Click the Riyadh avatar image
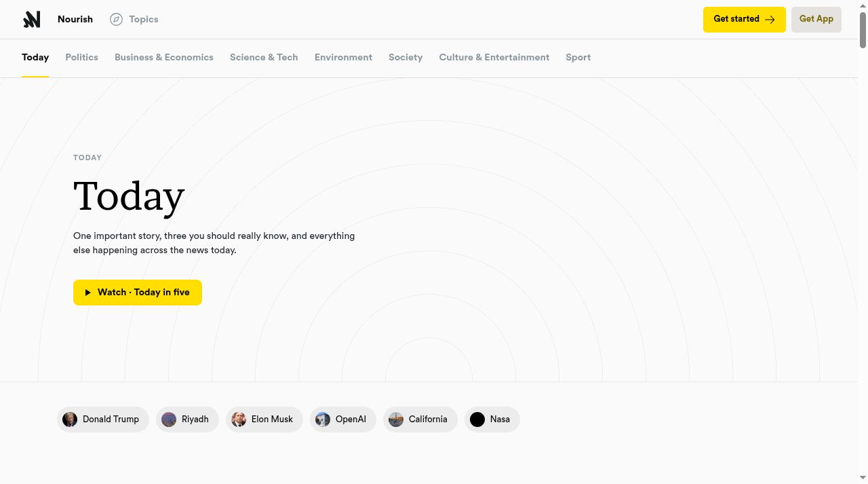Screen dimensions: 868x484 click(169, 420)
